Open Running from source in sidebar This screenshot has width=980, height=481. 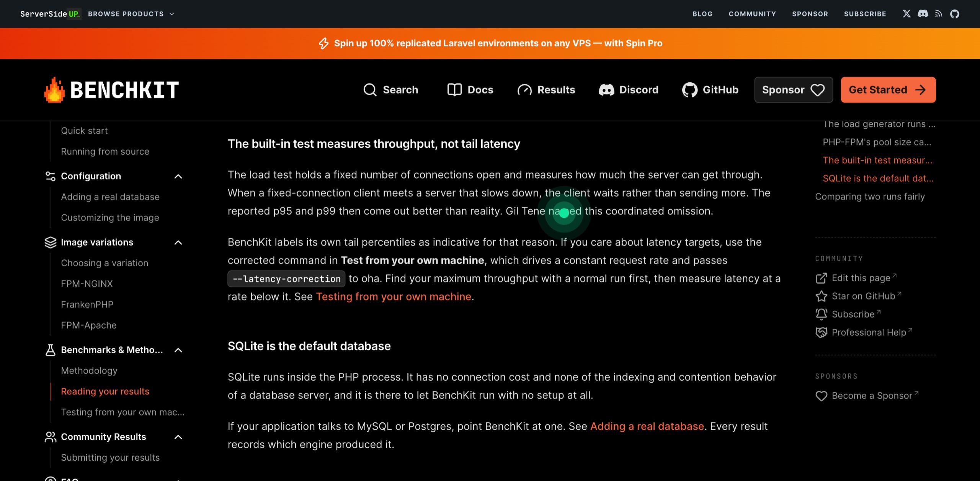point(105,152)
